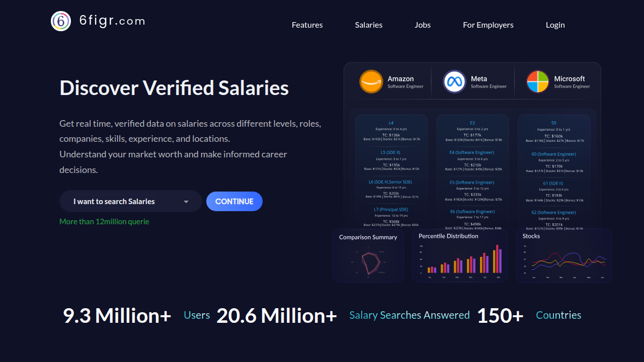Click the L5 (SDE II) level
The height and width of the screenshot is (362, 644).
390,152
